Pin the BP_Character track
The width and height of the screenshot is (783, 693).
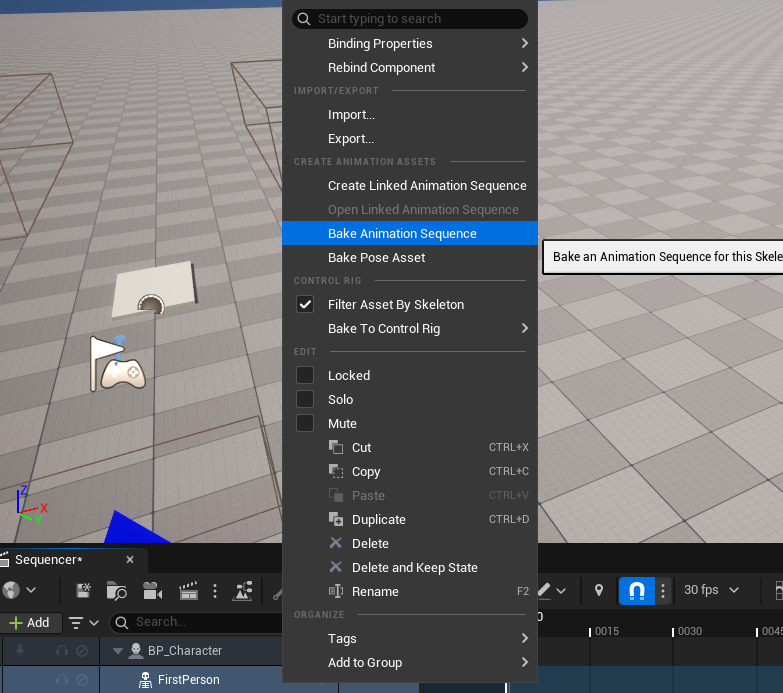click(x=20, y=651)
